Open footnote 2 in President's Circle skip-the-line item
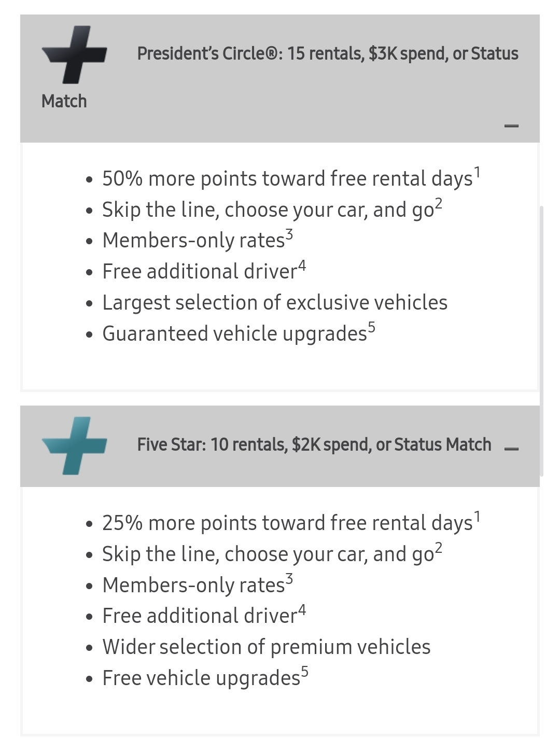Image resolution: width=560 pixels, height=738 pixels. pyautogui.click(x=439, y=203)
